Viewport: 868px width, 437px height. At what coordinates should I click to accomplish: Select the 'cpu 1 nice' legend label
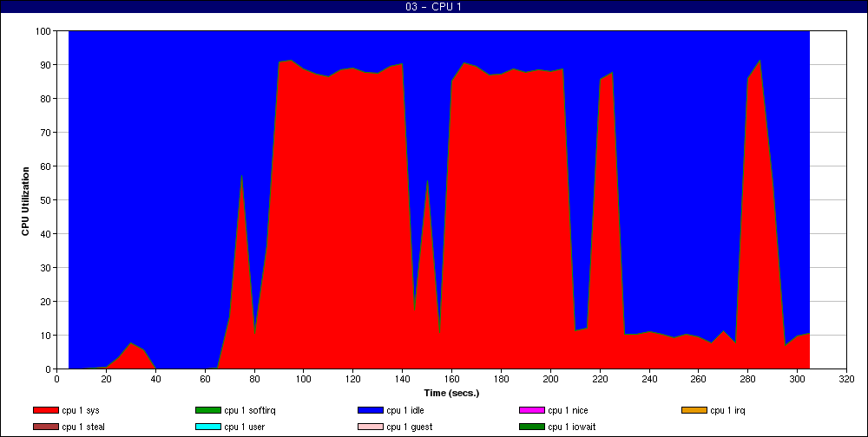coord(568,410)
